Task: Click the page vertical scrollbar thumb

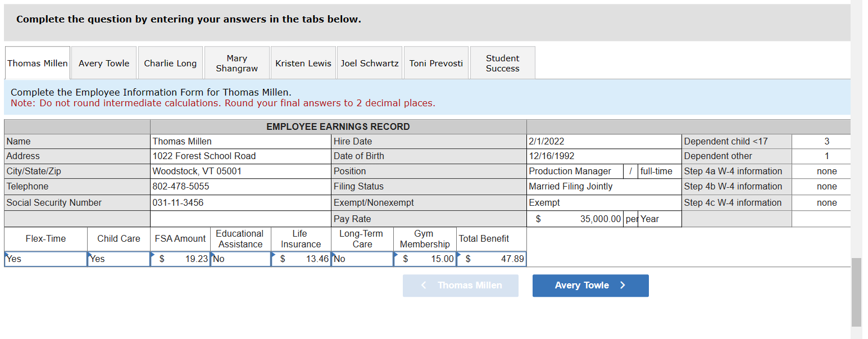Action: pyautogui.click(x=856, y=292)
